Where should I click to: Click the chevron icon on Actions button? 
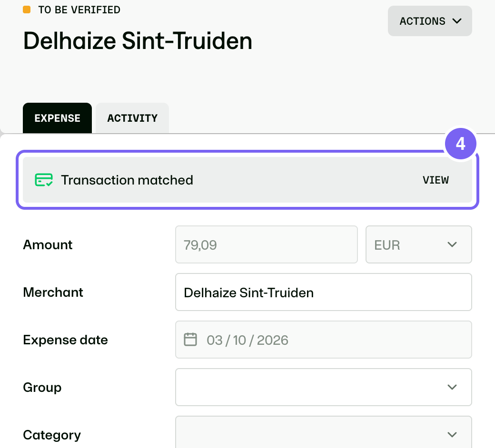(457, 21)
